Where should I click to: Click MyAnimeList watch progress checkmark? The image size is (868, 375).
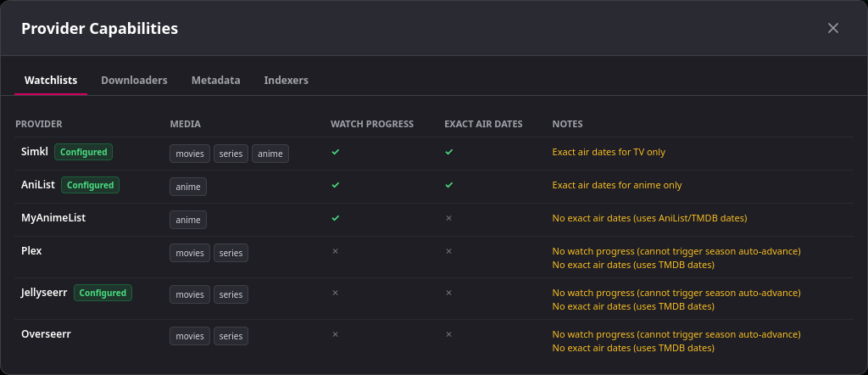point(335,218)
